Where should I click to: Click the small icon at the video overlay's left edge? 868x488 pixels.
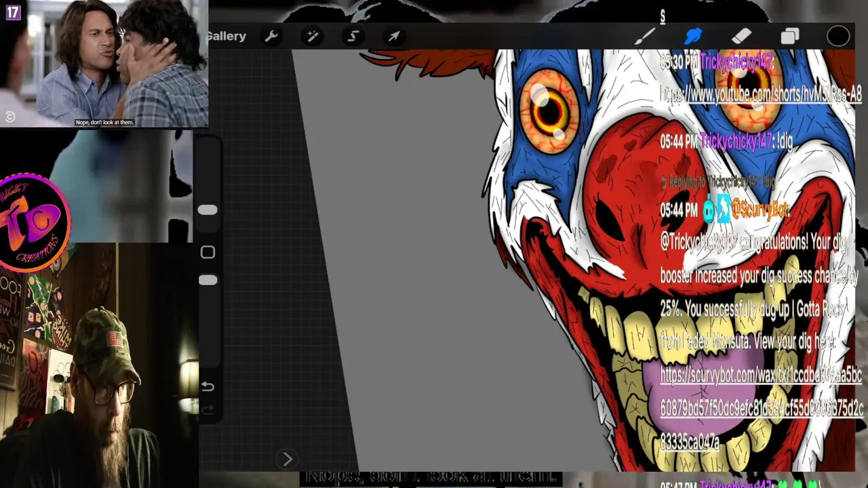pos(9,117)
